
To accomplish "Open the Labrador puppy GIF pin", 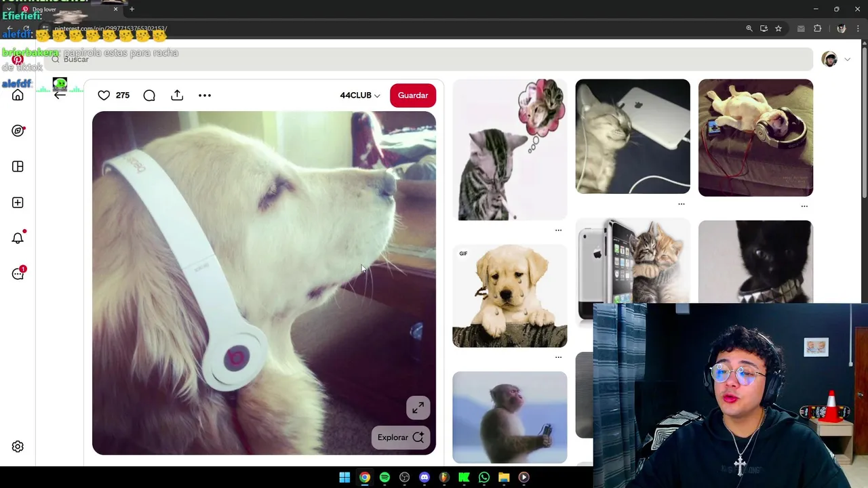I will tap(510, 296).
